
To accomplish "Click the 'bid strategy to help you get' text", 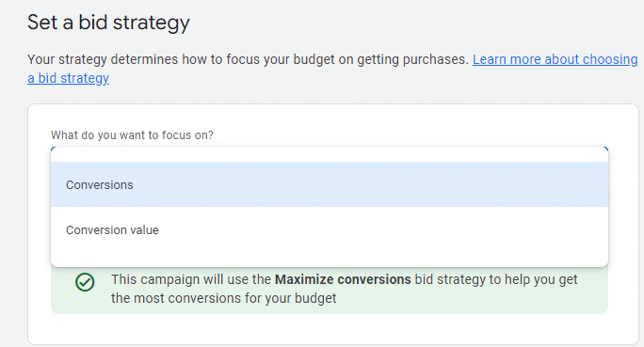I will click(496, 279).
